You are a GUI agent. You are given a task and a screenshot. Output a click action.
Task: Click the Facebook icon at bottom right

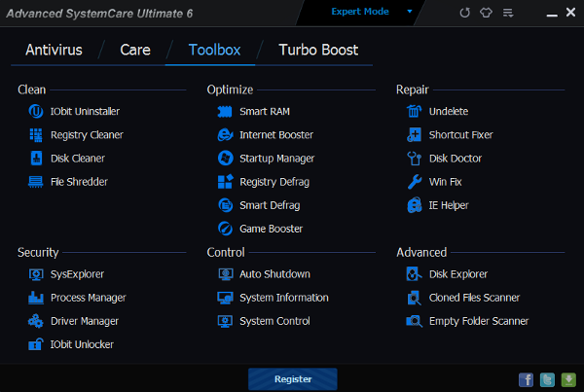[x=527, y=379]
